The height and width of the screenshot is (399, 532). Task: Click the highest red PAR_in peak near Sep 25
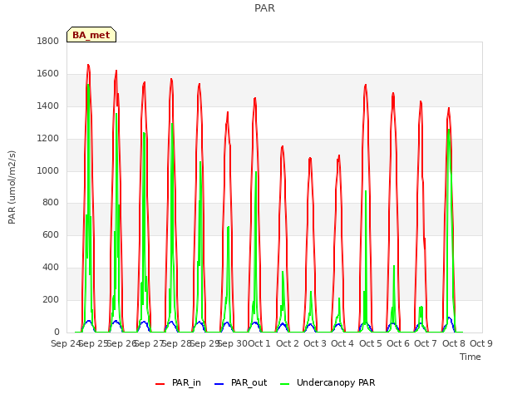(88, 65)
